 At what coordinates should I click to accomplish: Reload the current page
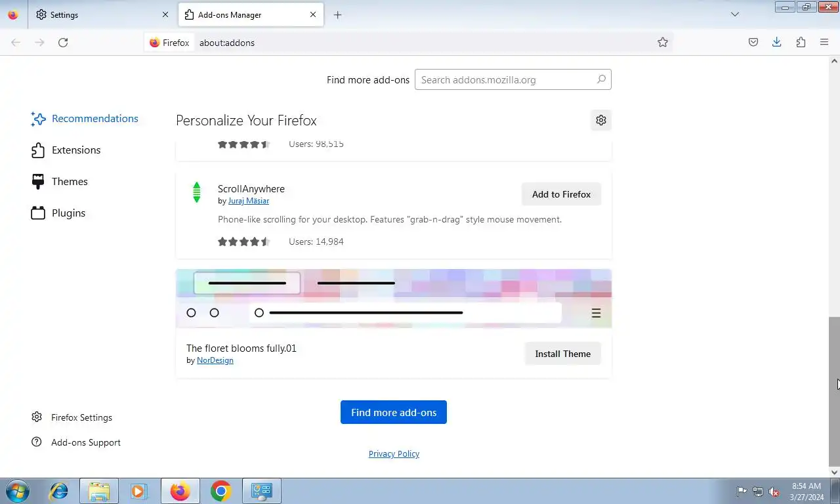(63, 43)
